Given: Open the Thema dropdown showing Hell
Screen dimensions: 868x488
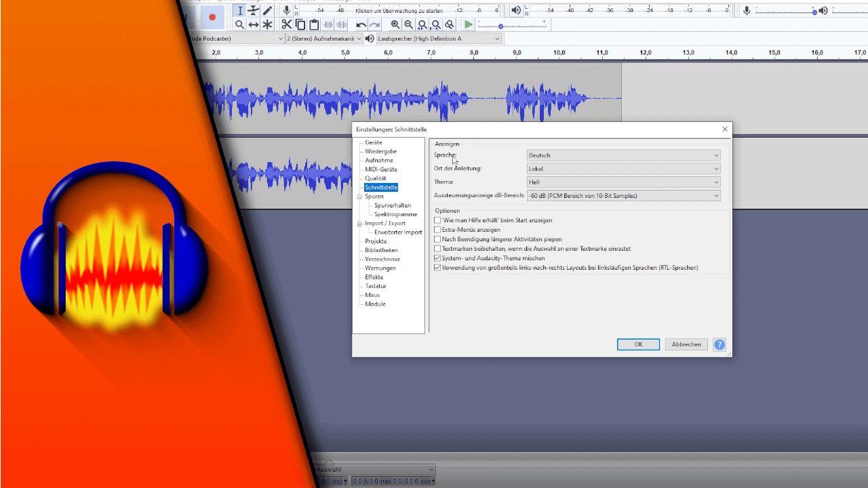Looking at the screenshot, I should (x=623, y=182).
